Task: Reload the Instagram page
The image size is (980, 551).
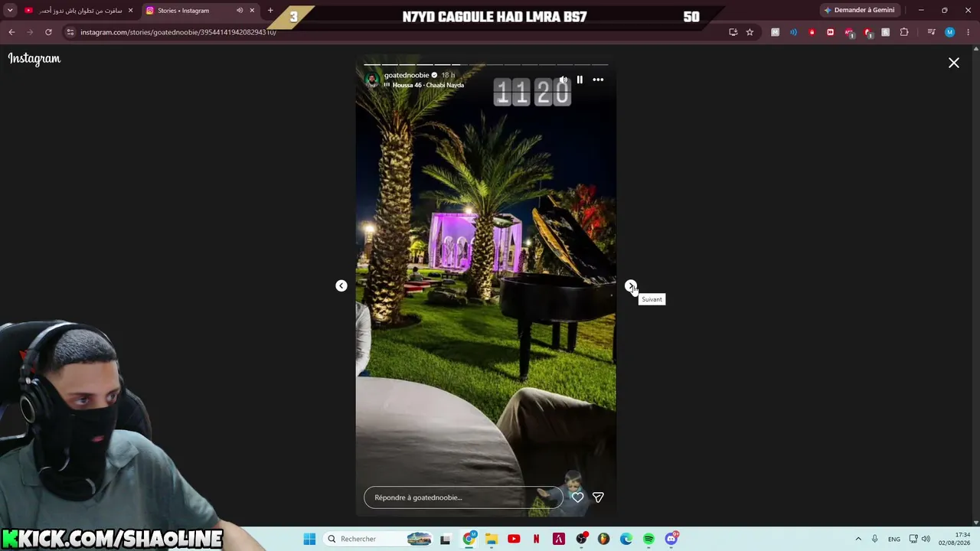Action: click(48, 32)
